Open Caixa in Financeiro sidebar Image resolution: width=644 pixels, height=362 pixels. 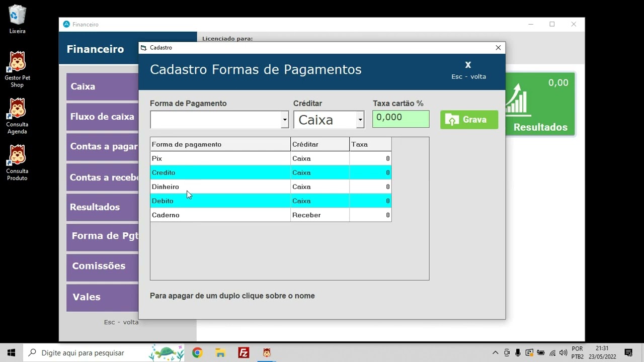[103, 86]
